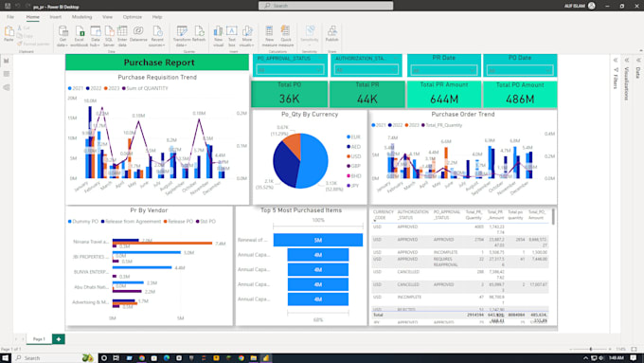This screenshot has height=363, width=644.
Task: Click the Undo arrow in title bar
Action: tap(18, 6)
